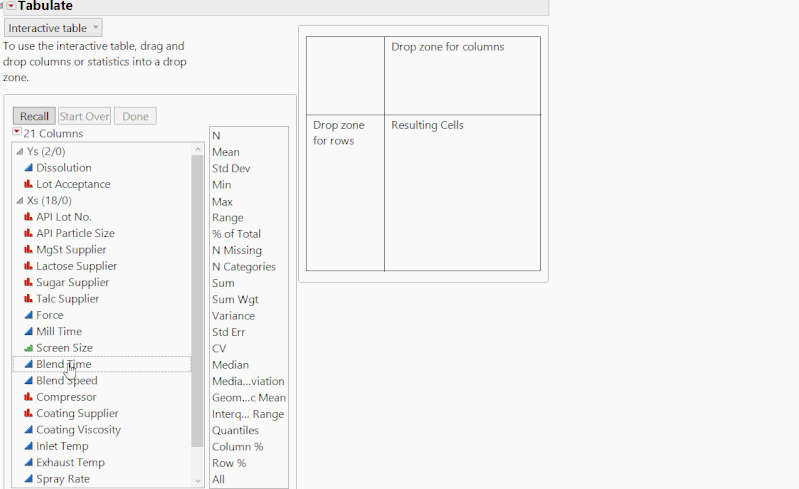The height and width of the screenshot is (489, 799).
Task: Click the Done button
Action: tap(135, 116)
